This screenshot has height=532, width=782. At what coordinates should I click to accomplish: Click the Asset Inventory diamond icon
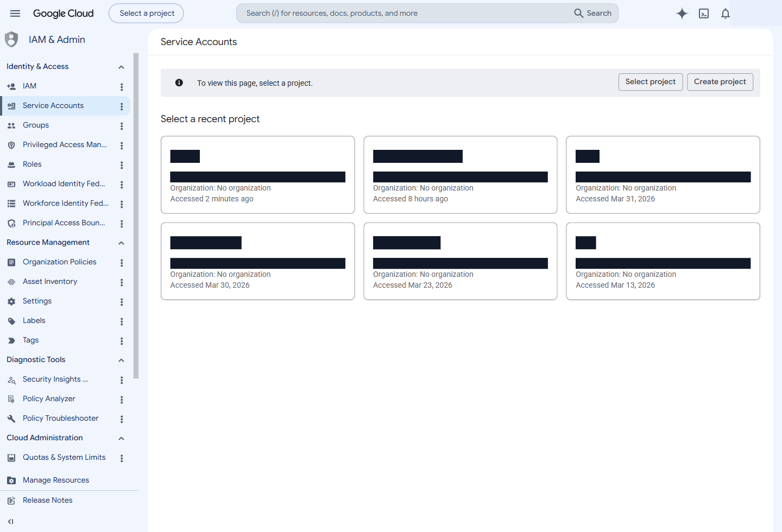(11, 282)
